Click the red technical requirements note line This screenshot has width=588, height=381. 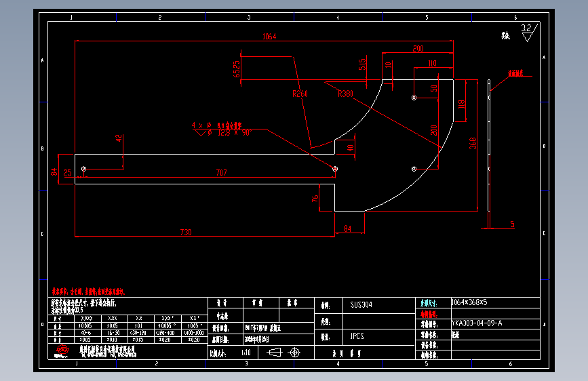tap(88, 292)
